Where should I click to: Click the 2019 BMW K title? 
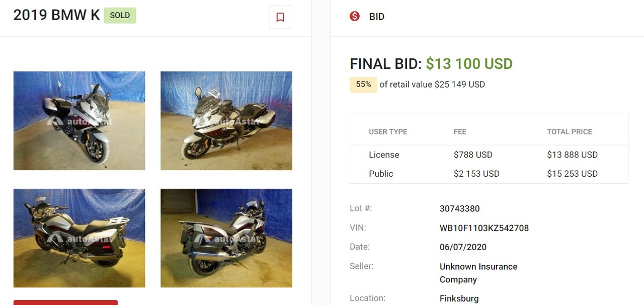coord(56,15)
